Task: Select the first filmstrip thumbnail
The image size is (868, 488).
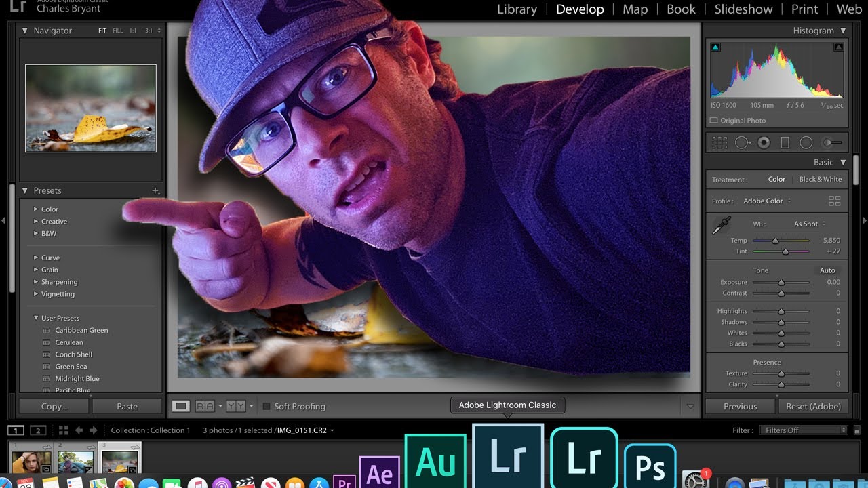Action: click(31, 462)
